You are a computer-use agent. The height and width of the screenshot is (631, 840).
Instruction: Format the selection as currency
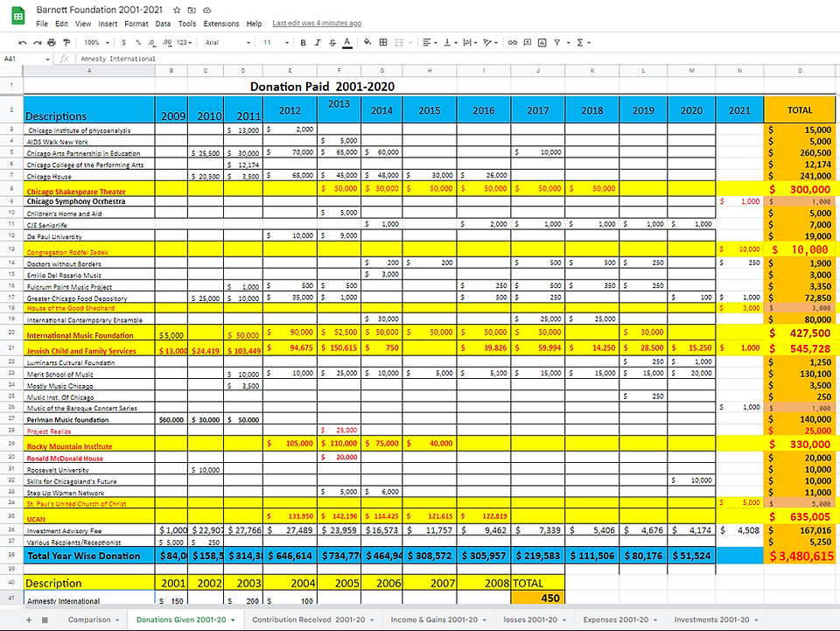123,42
